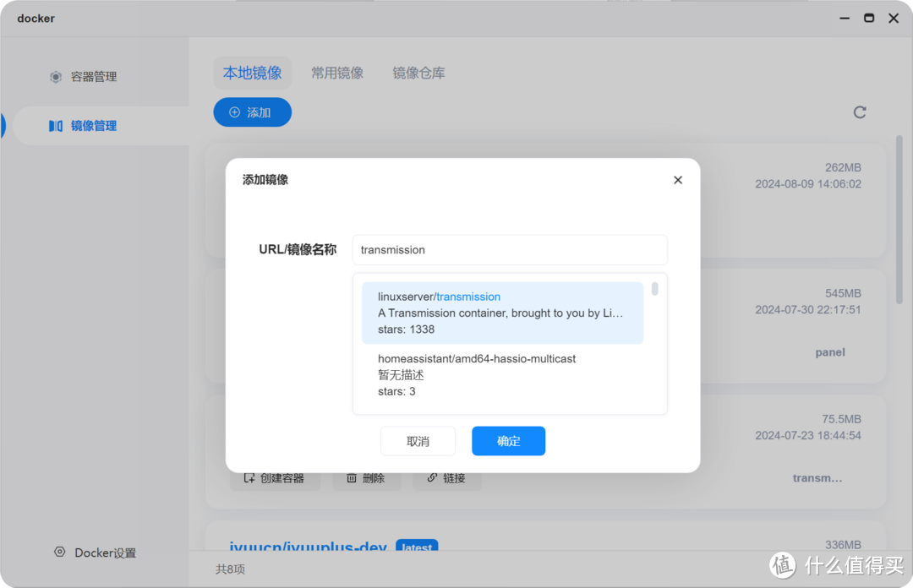Switch to the 本地镜像 tab

pyautogui.click(x=252, y=73)
